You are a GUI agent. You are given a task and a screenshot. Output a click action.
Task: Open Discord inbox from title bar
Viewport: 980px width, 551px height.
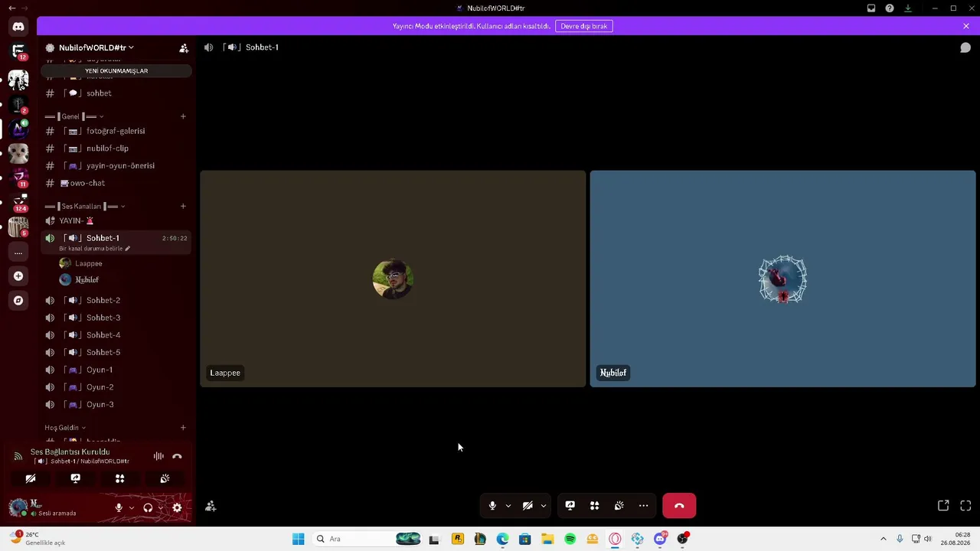coord(871,8)
